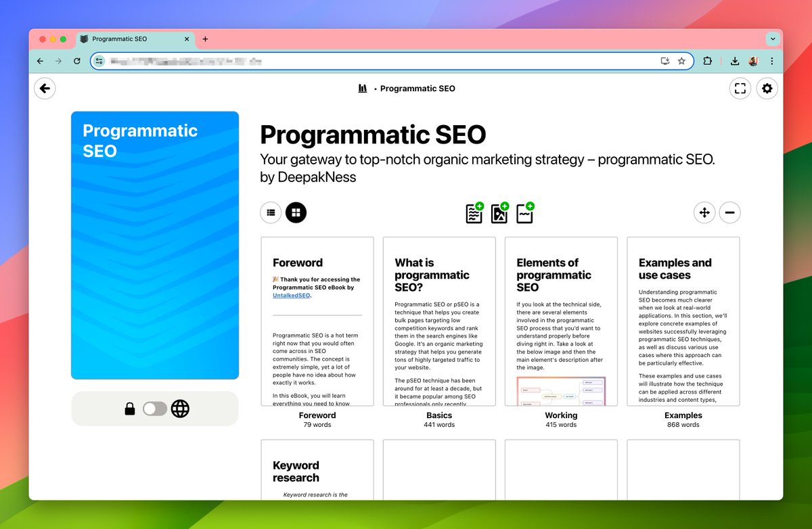Click the minus remove button
This screenshot has width=812, height=529.
[729, 212]
